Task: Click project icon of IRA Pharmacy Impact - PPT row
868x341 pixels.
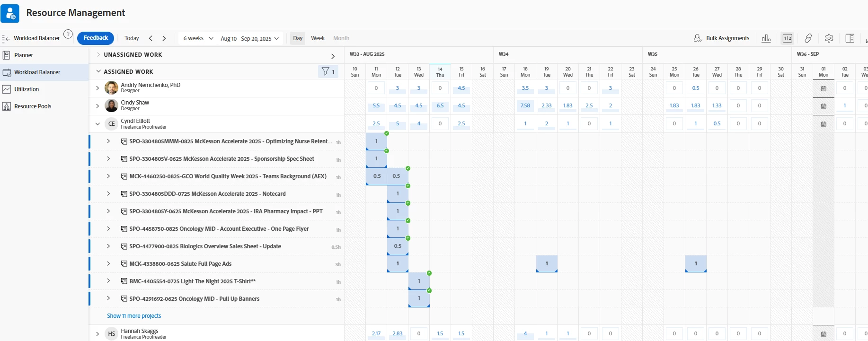Action: pyautogui.click(x=124, y=211)
